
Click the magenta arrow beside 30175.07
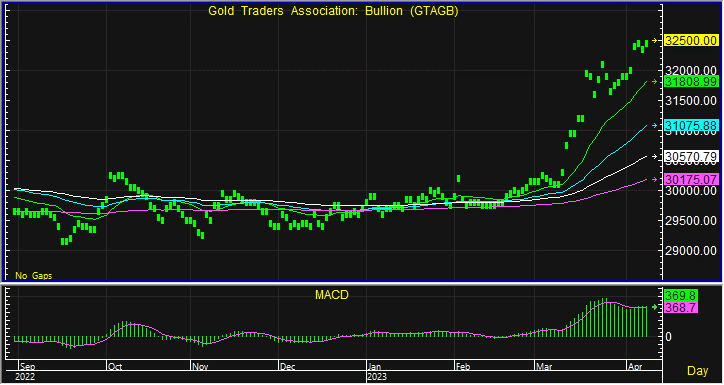[x=654, y=179]
